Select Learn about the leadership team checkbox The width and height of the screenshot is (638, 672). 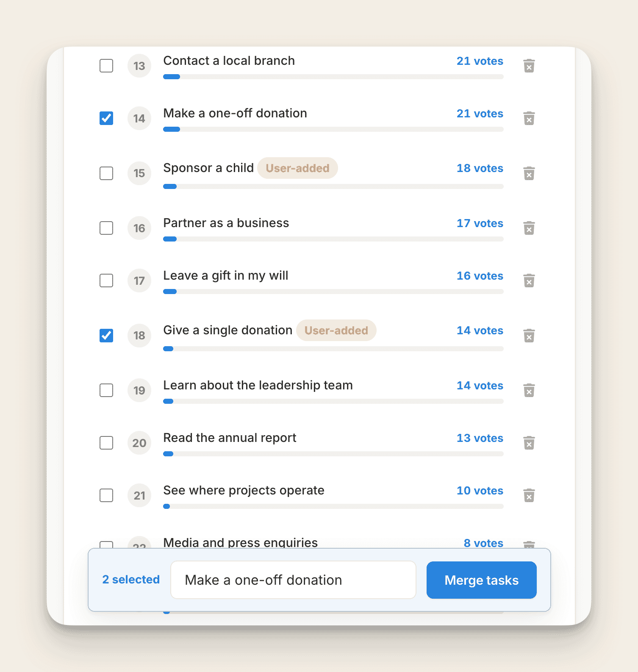click(106, 390)
